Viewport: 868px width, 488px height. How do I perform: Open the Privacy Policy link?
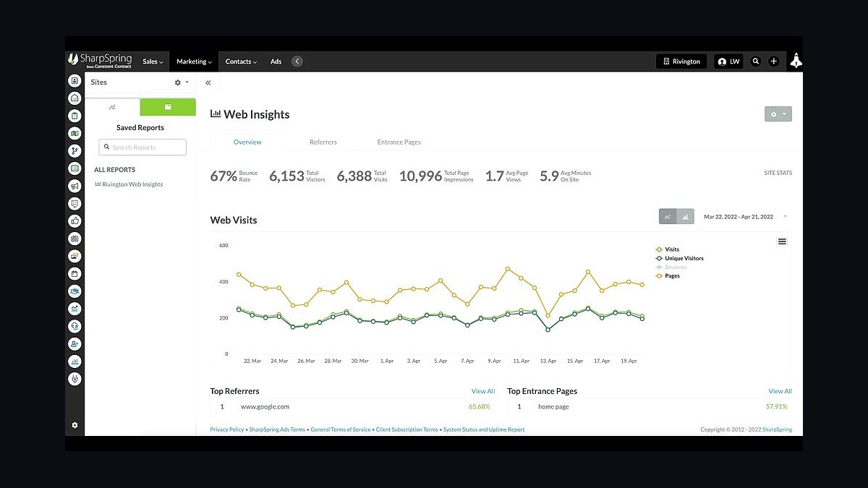click(x=227, y=429)
